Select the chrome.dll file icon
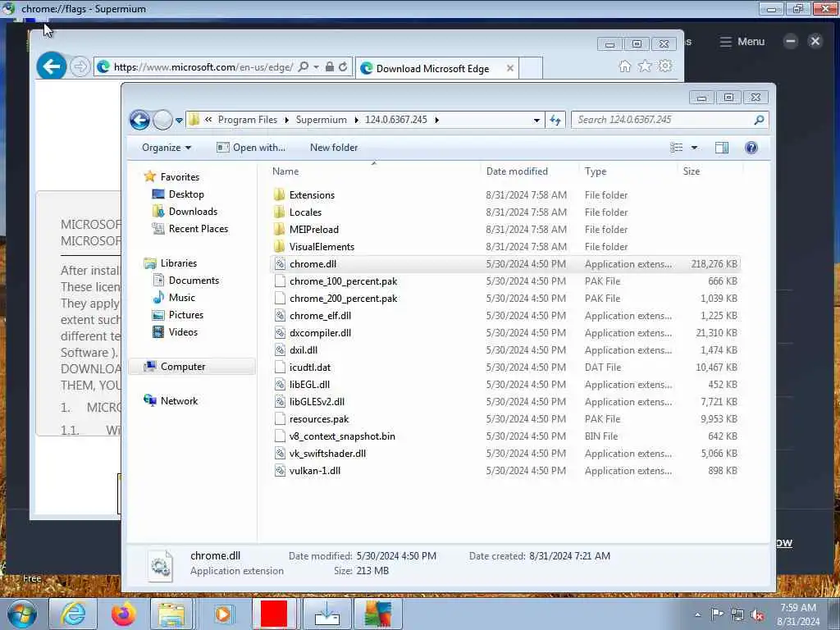840x630 pixels. [x=279, y=263]
